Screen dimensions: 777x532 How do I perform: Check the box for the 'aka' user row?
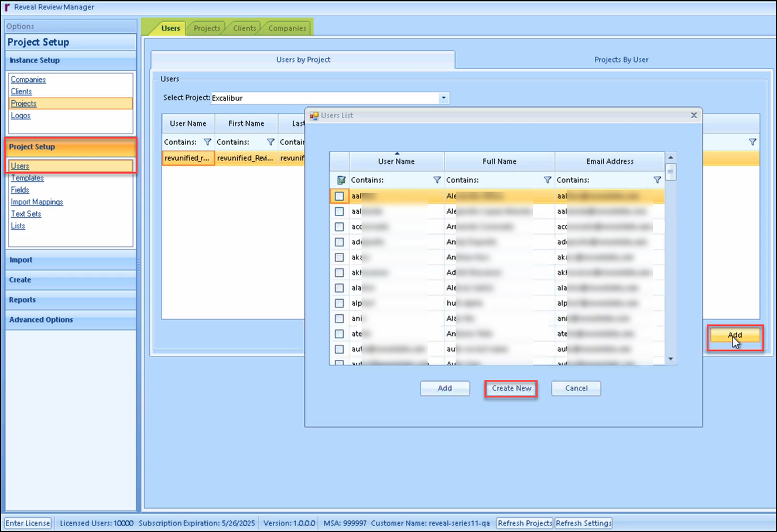(x=339, y=257)
